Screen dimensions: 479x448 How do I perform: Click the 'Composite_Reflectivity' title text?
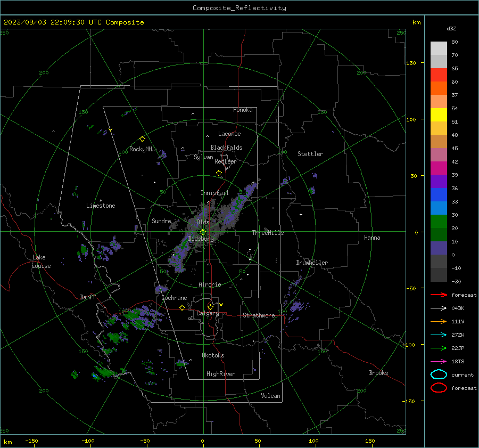click(x=240, y=8)
